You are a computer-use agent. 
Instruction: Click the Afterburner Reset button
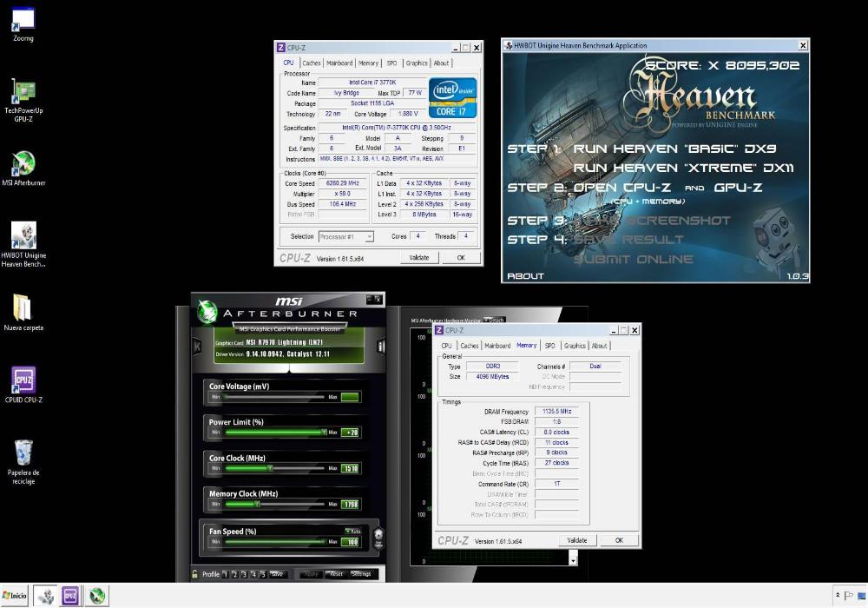(337, 574)
